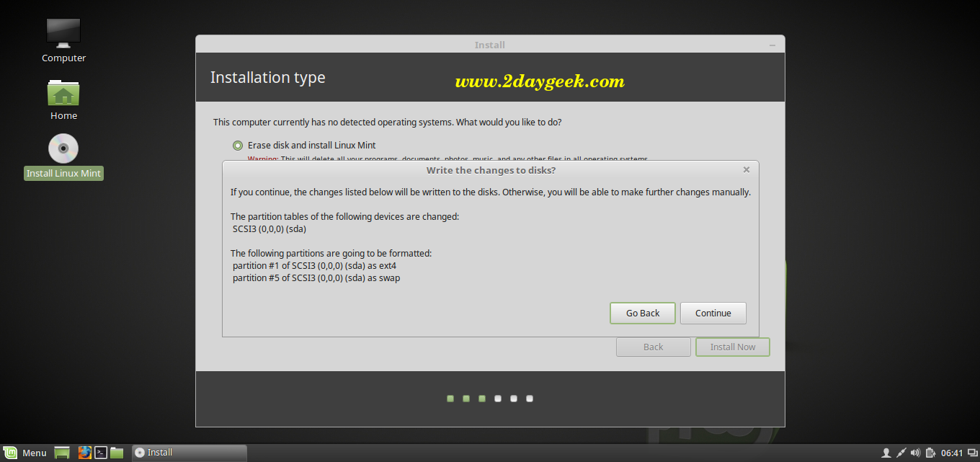Click the Show Desktop panel icon
This screenshot has width=980, height=462.
pyautogui.click(x=62, y=453)
